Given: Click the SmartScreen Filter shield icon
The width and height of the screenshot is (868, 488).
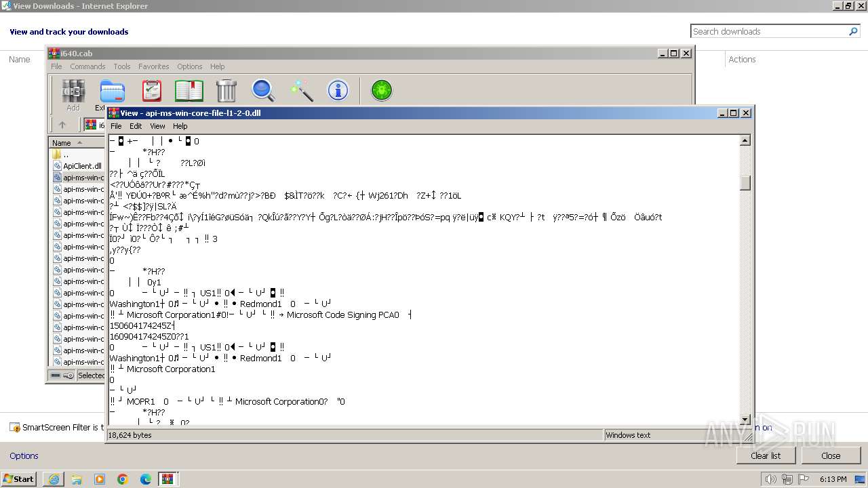Looking at the screenshot, I should click(15, 428).
